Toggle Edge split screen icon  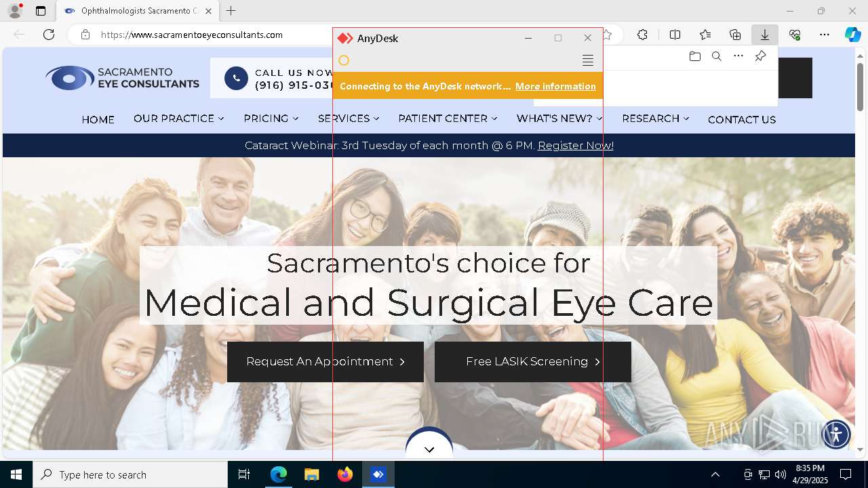pos(675,35)
